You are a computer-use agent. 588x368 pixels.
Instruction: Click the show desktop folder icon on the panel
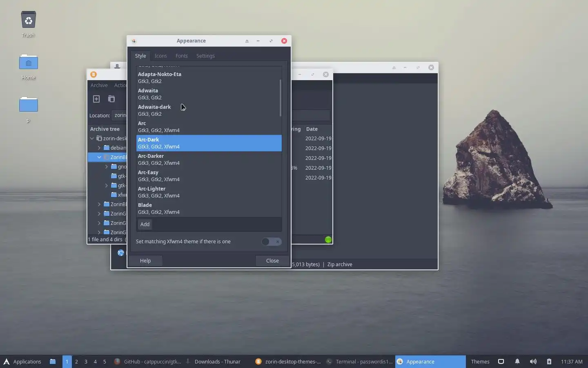53,361
